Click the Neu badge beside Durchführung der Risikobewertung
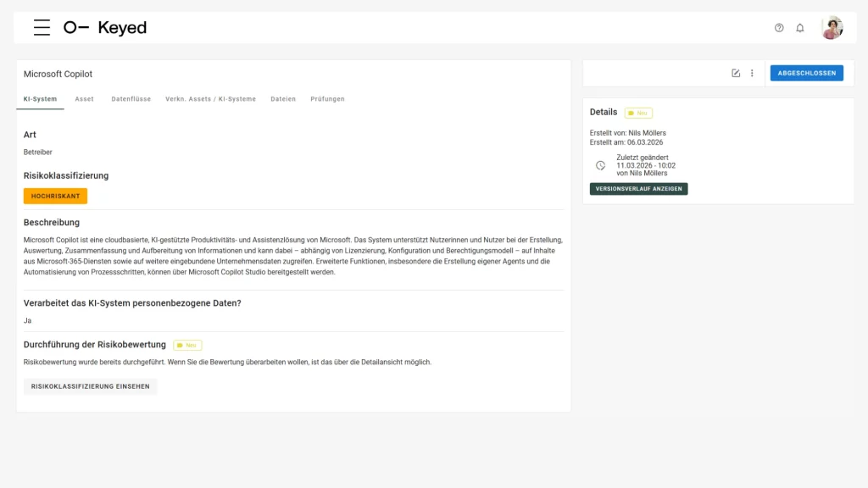868x488 pixels. 186,345
